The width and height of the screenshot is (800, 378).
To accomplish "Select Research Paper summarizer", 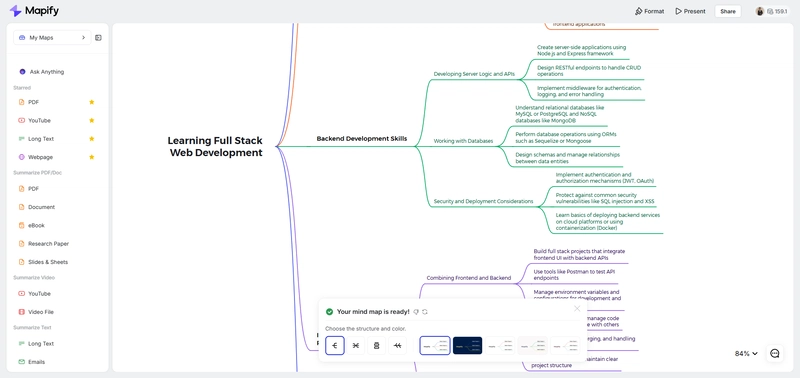I will [48, 244].
